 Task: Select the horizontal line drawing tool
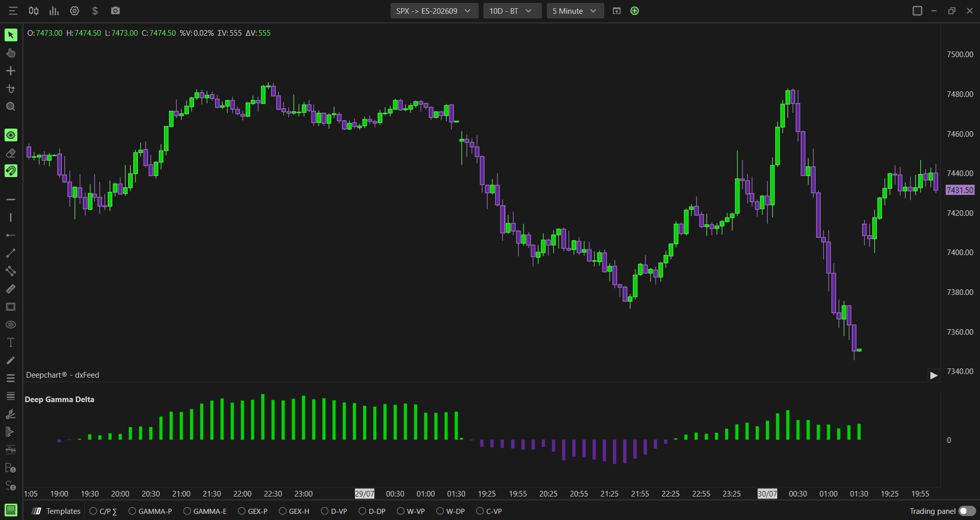click(x=11, y=200)
